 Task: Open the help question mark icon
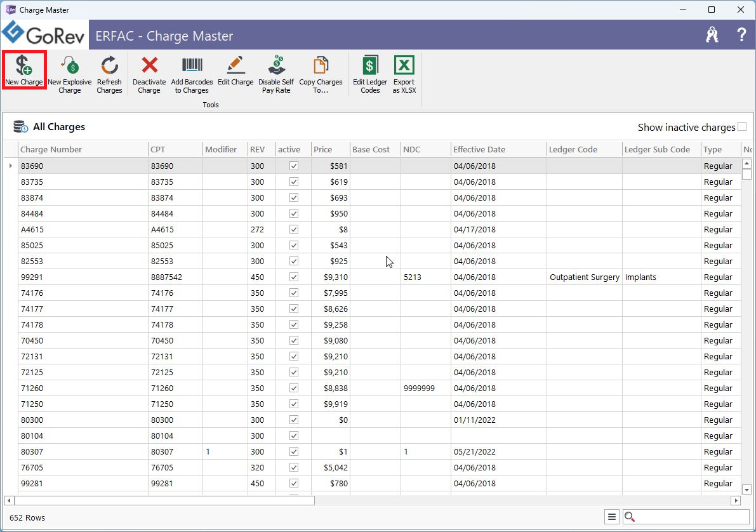pyautogui.click(x=741, y=35)
